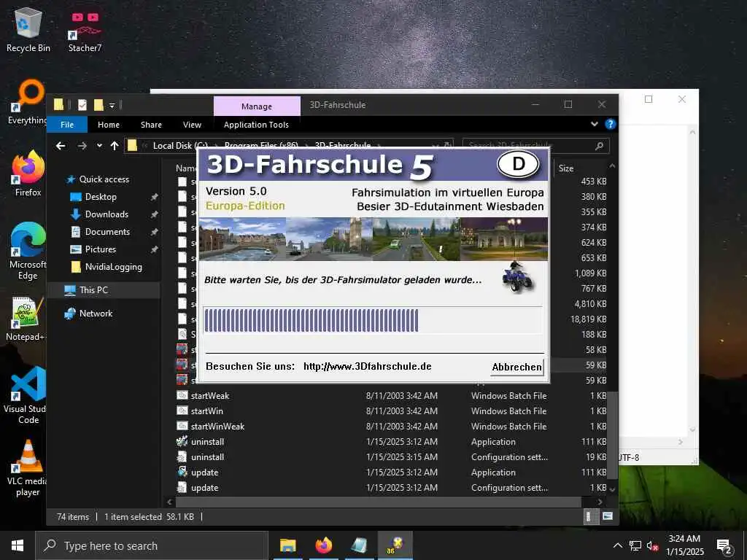Open the notepad app taskbar icon

click(359, 545)
